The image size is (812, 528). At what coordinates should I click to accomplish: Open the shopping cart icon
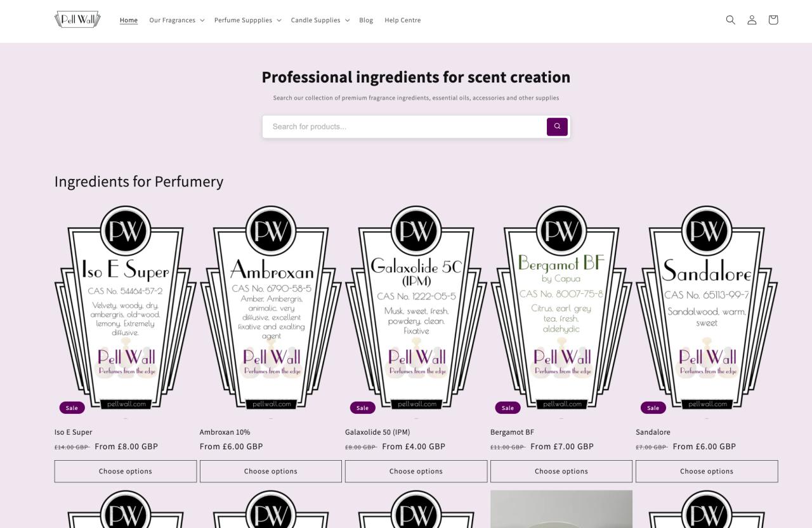[773, 20]
